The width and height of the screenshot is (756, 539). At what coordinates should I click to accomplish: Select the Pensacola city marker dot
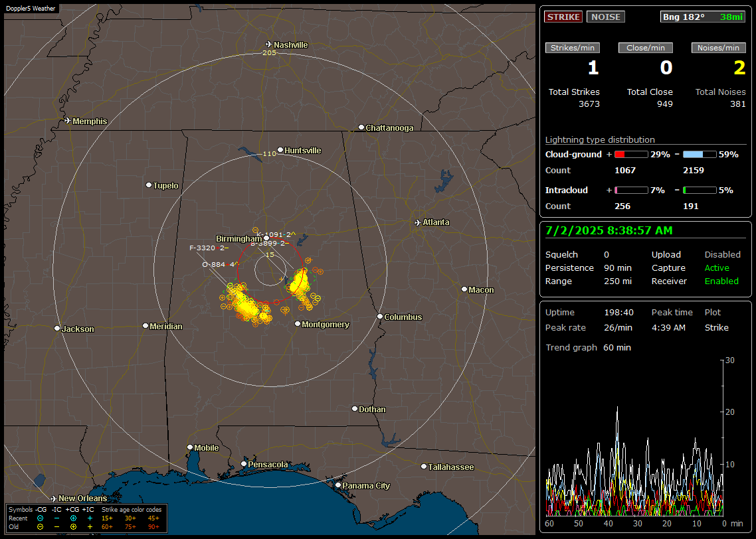[244, 464]
